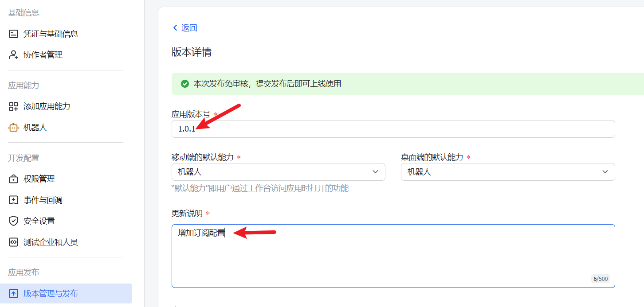Open 事件与回调 in sidebar
Screen dimensions: 644x307
pos(43,200)
